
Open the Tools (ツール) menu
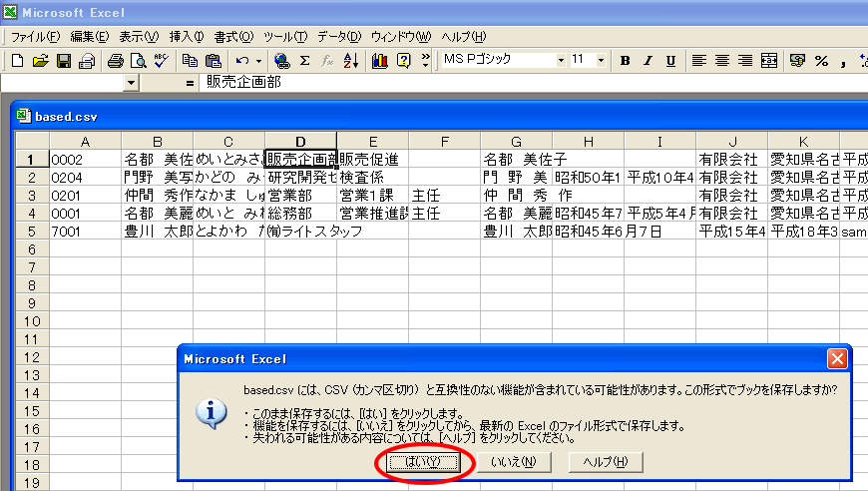[285, 37]
